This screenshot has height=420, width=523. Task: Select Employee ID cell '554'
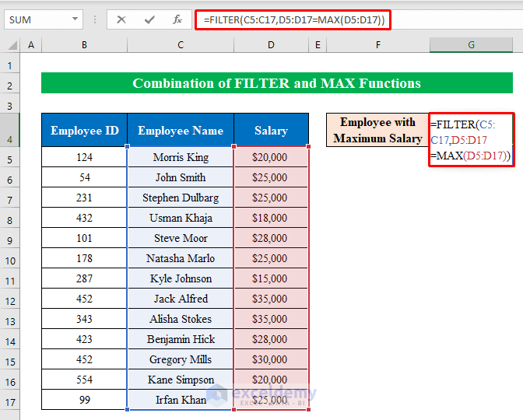[84, 380]
